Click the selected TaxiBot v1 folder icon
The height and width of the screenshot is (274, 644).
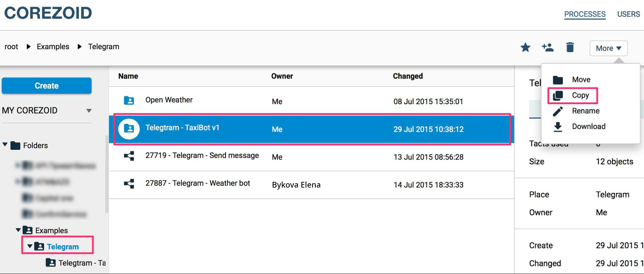[x=129, y=129]
